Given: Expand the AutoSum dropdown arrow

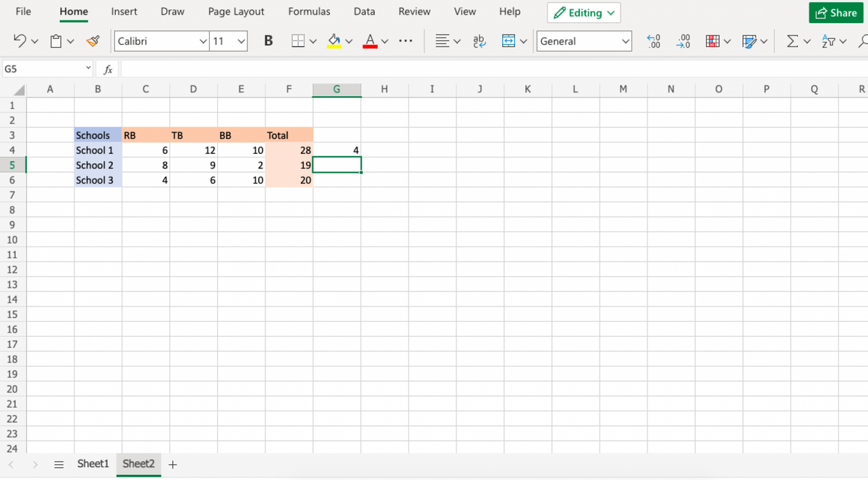Looking at the screenshot, I should [x=807, y=41].
